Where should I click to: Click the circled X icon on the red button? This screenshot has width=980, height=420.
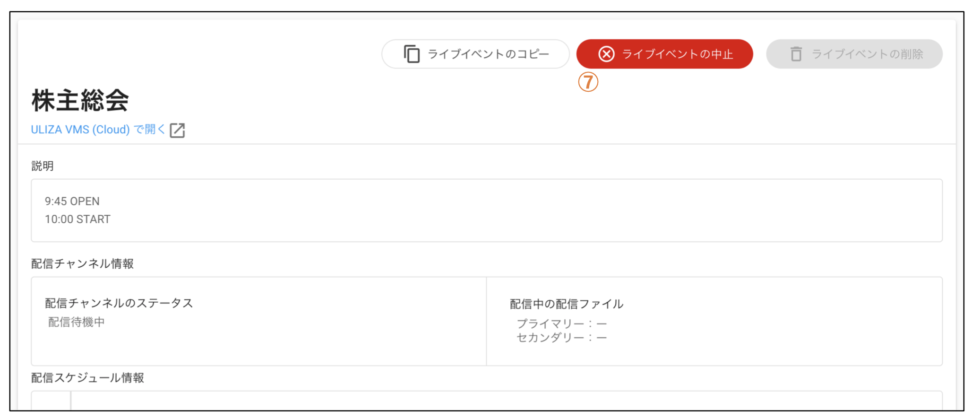click(606, 54)
